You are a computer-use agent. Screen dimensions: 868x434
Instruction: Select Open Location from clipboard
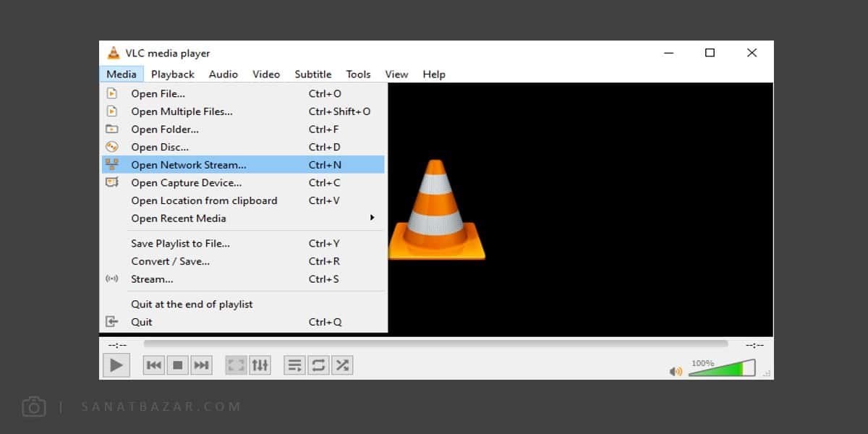coord(243,200)
